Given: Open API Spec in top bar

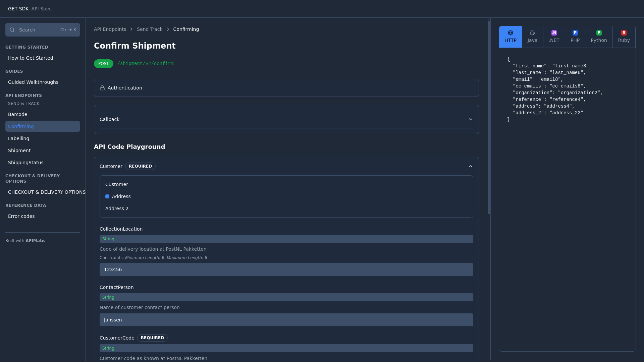Looking at the screenshot, I should tap(42, 9).
